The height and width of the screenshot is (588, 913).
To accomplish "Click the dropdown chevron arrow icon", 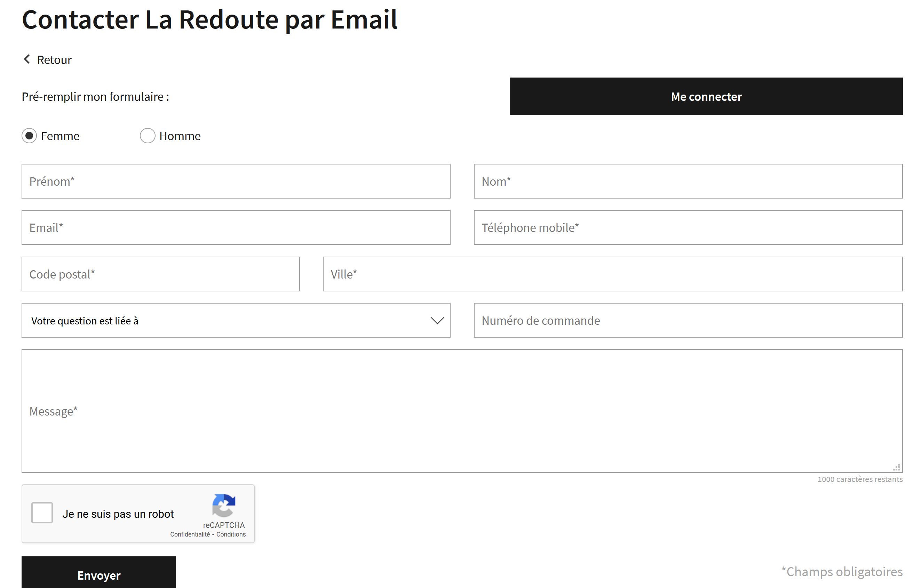I will 437,320.
